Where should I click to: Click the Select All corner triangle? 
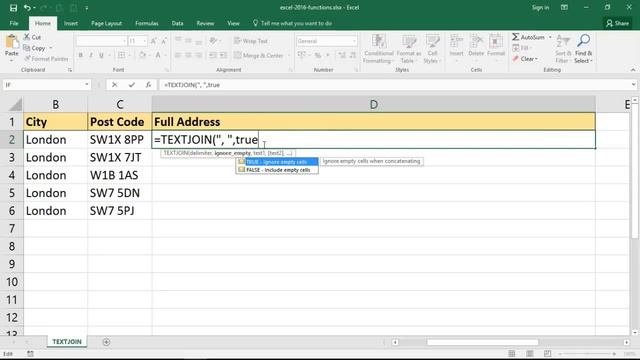point(16,105)
